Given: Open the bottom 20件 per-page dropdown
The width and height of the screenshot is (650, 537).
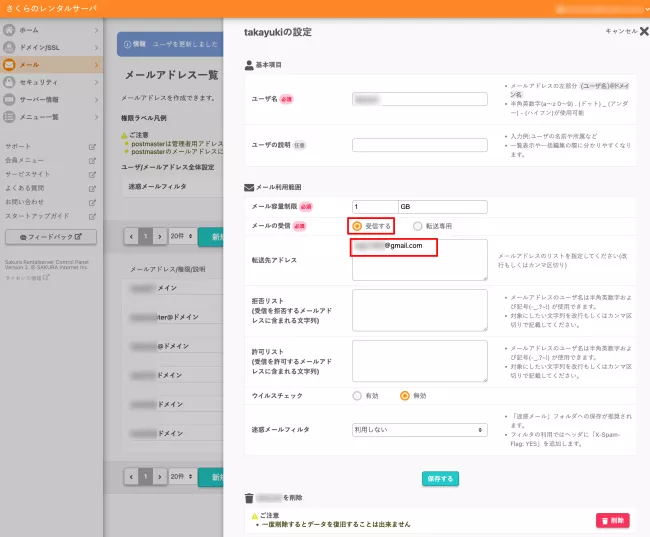Looking at the screenshot, I should tap(182, 476).
